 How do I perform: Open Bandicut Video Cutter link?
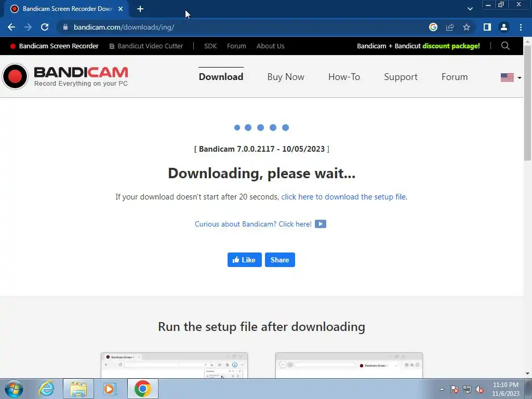tap(146, 46)
